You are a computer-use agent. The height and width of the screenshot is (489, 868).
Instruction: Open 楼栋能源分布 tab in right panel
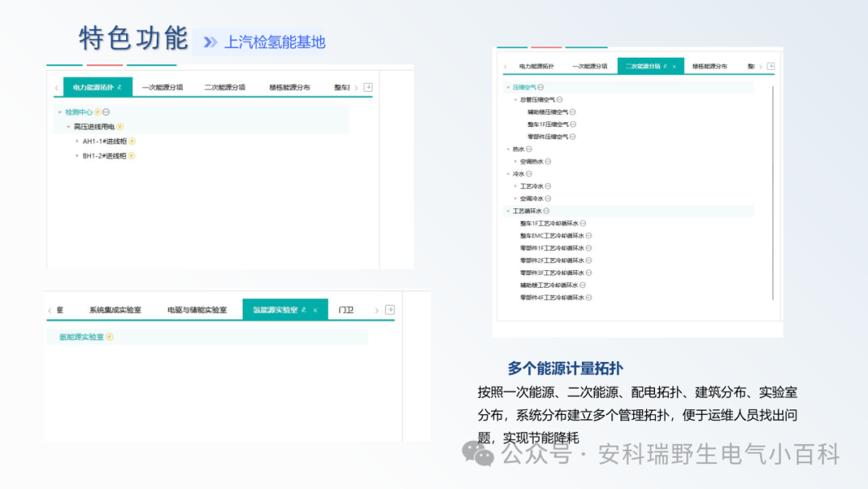click(x=710, y=67)
